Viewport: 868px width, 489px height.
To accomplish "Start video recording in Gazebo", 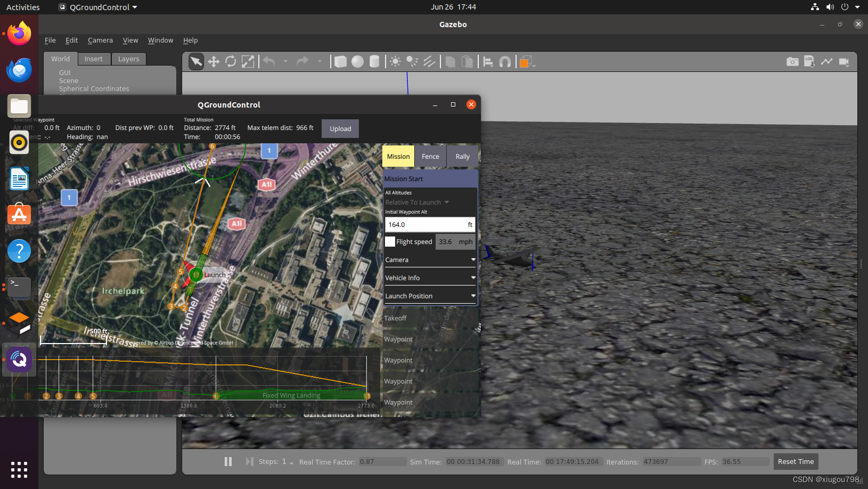I will point(844,62).
